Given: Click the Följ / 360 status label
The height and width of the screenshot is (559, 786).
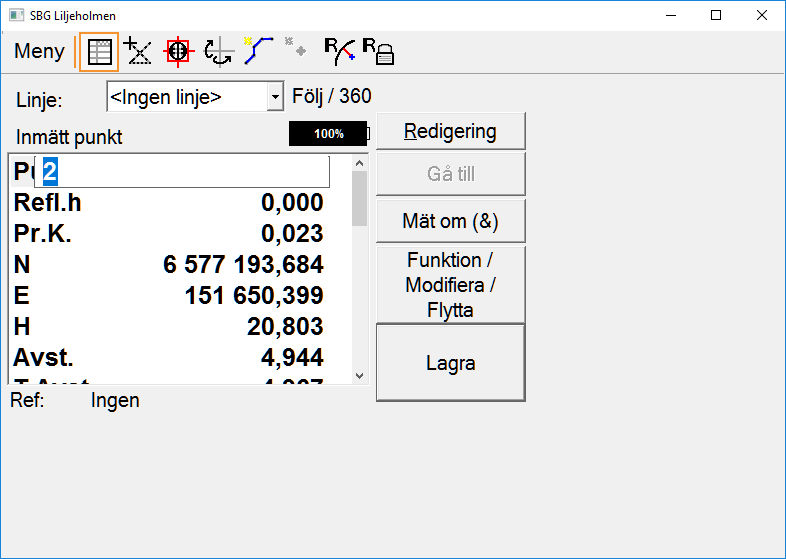Looking at the screenshot, I should [x=331, y=97].
